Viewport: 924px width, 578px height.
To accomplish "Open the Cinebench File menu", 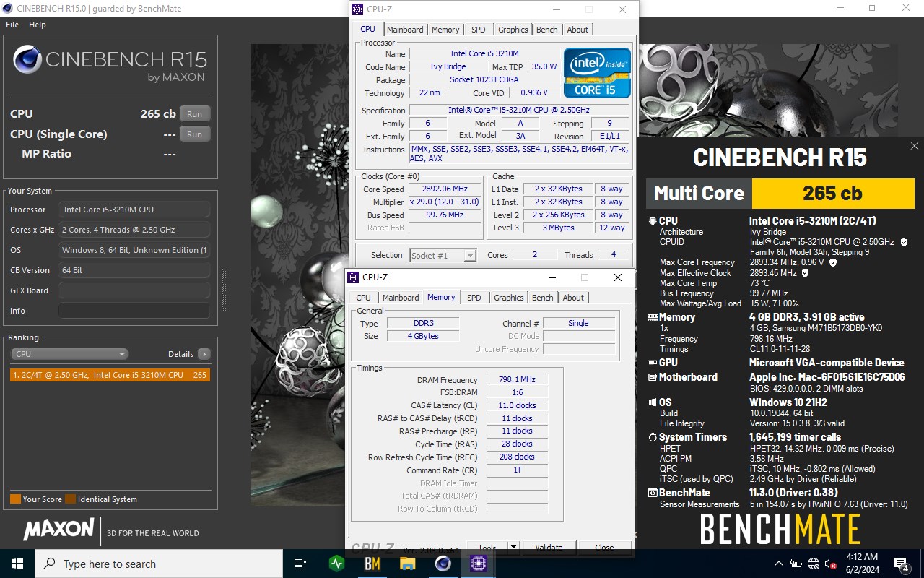I will point(12,25).
